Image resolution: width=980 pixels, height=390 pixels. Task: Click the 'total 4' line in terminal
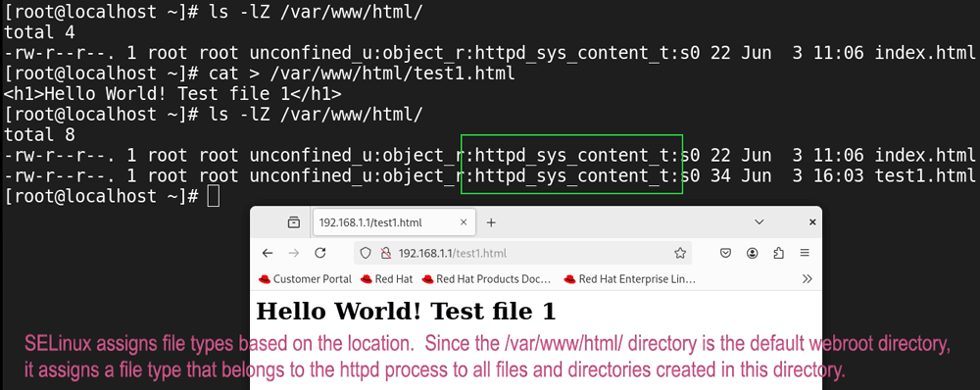click(39, 32)
